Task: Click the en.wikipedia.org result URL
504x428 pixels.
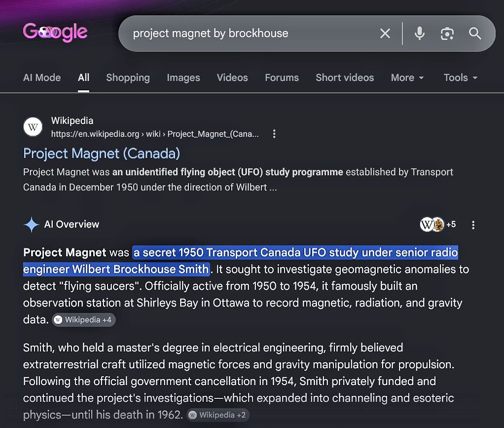Action: 155,134
